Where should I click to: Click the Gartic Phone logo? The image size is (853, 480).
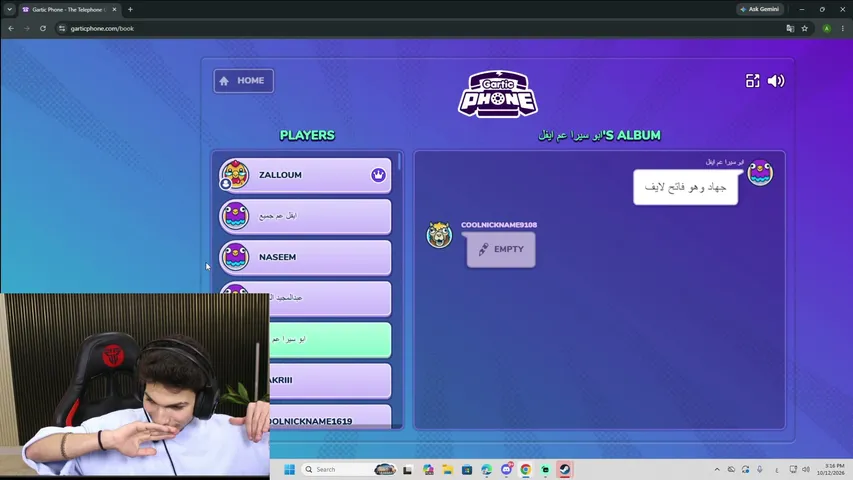pos(498,94)
